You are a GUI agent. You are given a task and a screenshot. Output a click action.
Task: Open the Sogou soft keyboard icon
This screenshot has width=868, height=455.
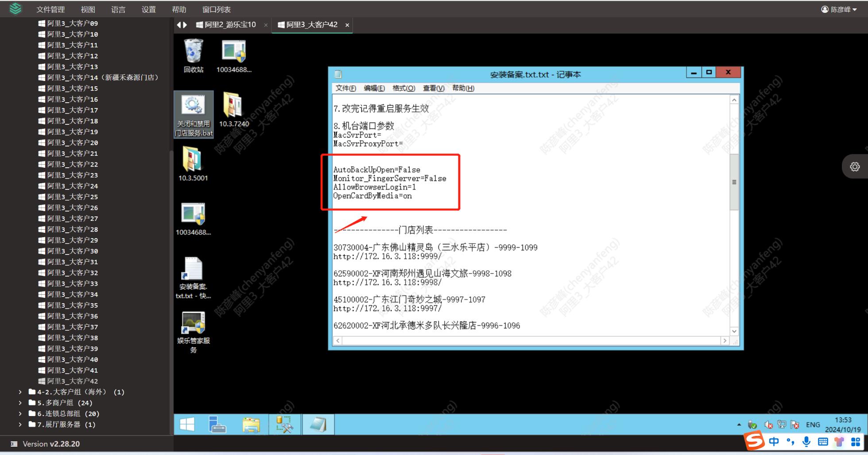click(823, 441)
